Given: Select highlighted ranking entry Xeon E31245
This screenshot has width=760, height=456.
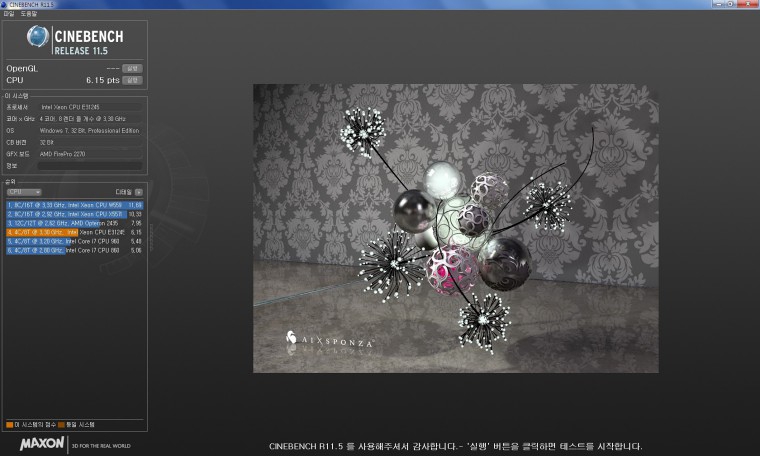Looking at the screenshot, I should pyautogui.click(x=74, y=232).
